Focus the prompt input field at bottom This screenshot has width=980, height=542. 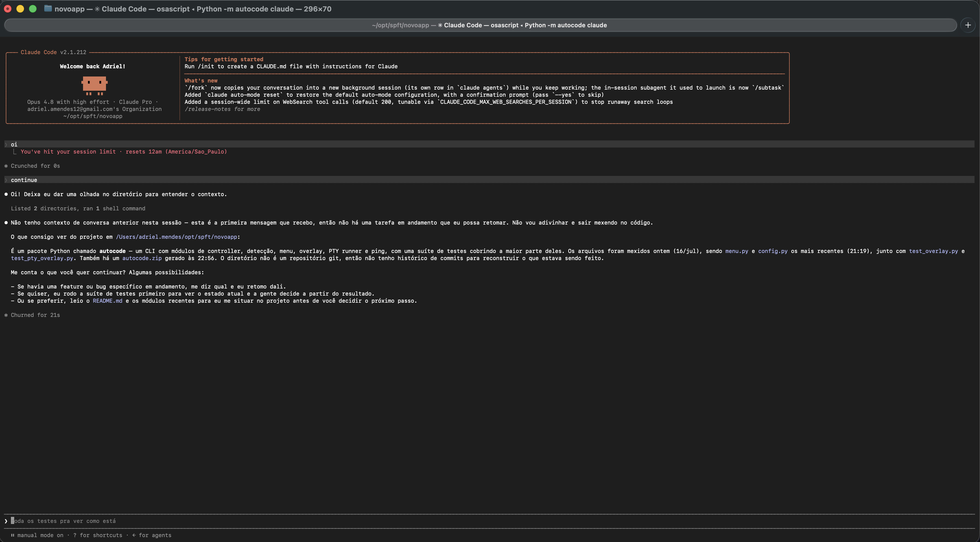tap(490, 521)
